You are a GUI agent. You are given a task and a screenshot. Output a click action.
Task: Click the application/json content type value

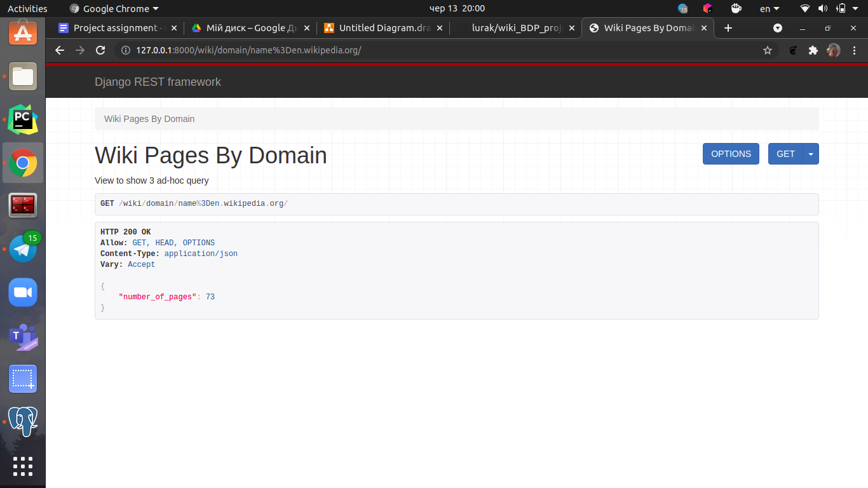point(201,254)
